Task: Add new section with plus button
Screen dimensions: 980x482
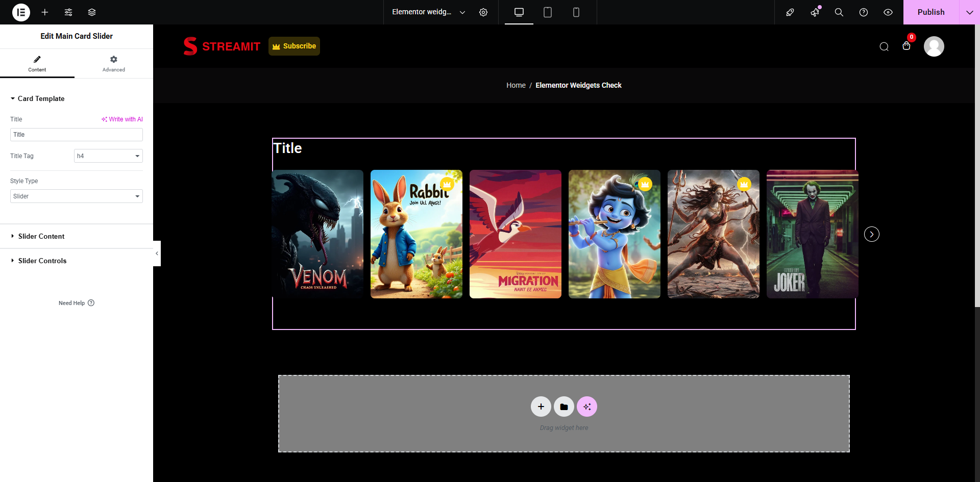Action: click(x=541, y=407)
